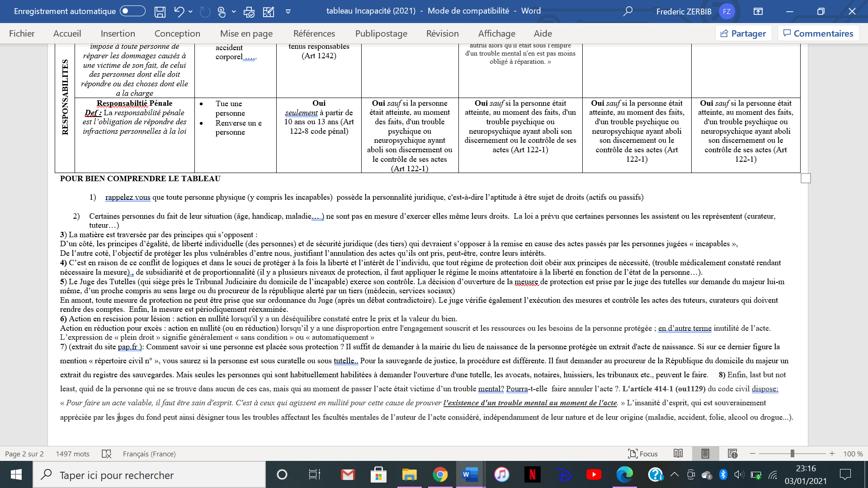Open iTunes from the taskbar

pyautogui.click(x=501, y=474)
